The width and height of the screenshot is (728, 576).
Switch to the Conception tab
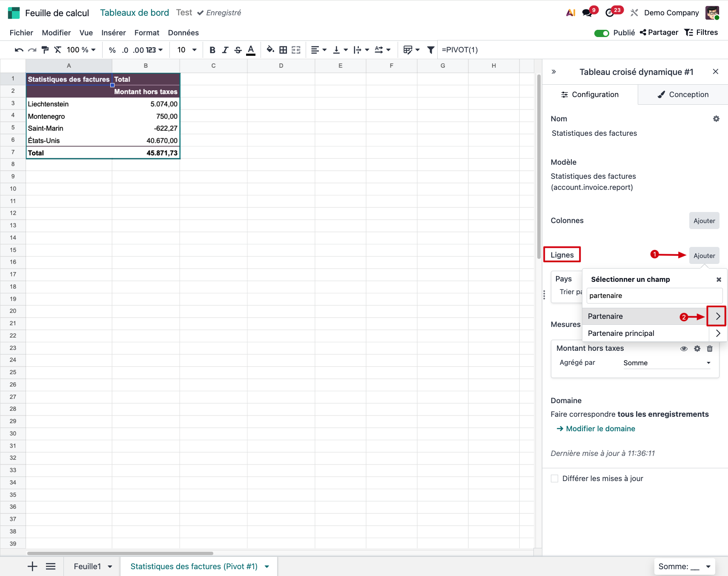pyautogui.click(x=683, y=95)
